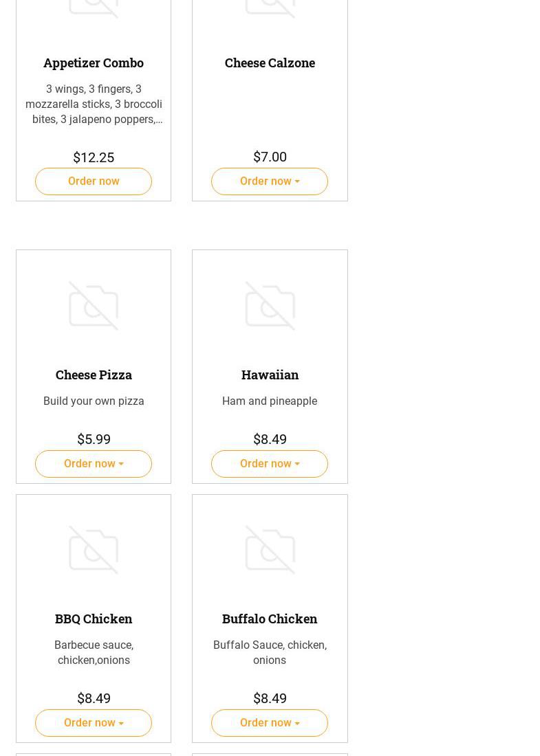Click the $5.99 Cheese Pizza price
Screen dimensions: 540x756
tap(94, 439)
